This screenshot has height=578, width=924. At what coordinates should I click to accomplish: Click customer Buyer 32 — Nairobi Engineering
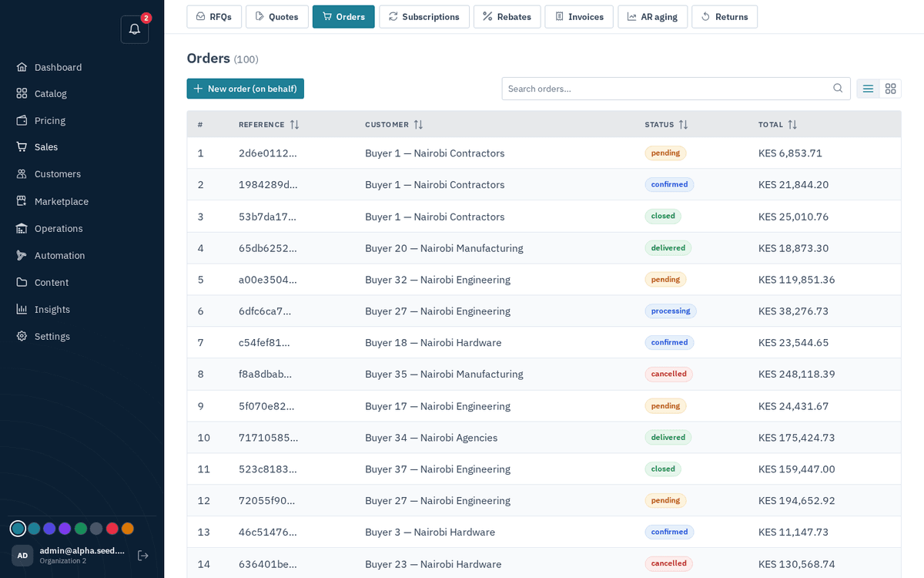(437, 280)
